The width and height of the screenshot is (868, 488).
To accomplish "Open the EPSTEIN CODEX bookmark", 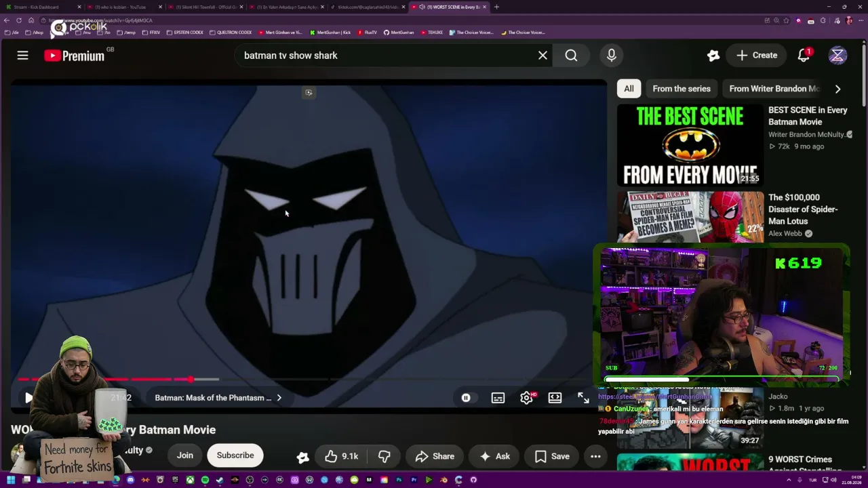I will click(x=184, y=33).
